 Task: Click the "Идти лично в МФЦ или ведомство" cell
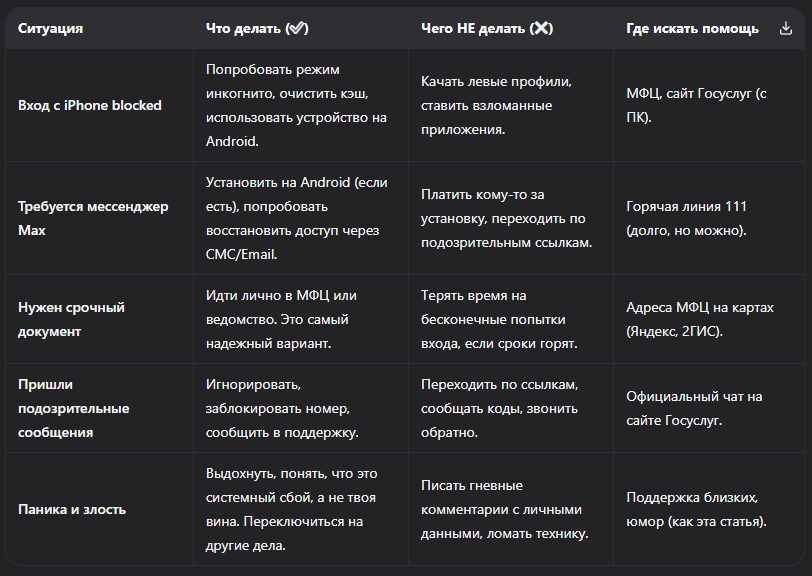pyautogui.click(x=282, y=319)
